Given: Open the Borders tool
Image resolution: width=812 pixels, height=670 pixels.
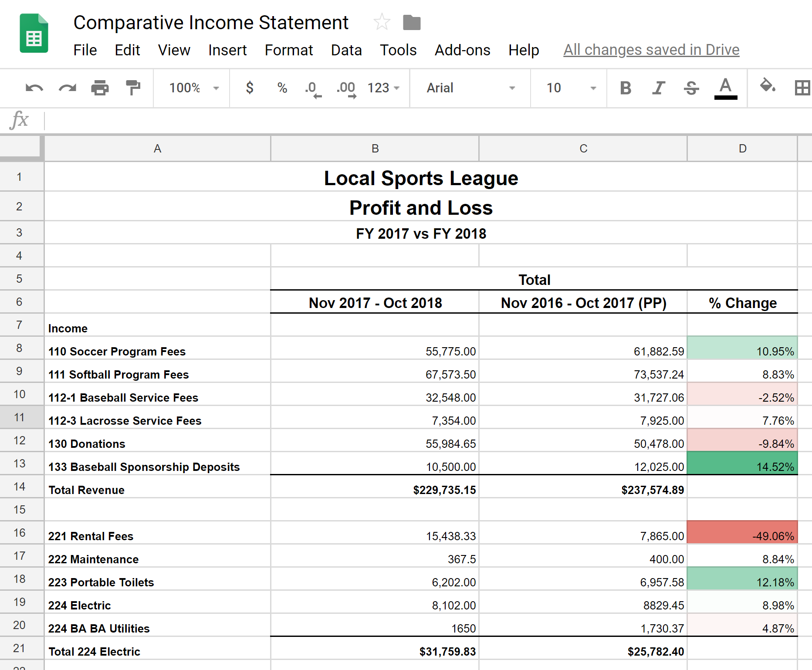Looking at the screenshot, I should (x=802, y=88).
